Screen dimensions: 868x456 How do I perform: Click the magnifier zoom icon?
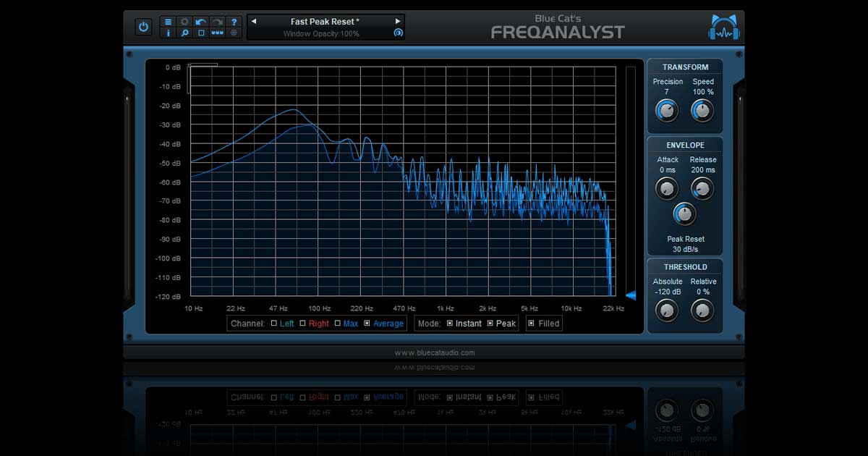coord(184,33)
